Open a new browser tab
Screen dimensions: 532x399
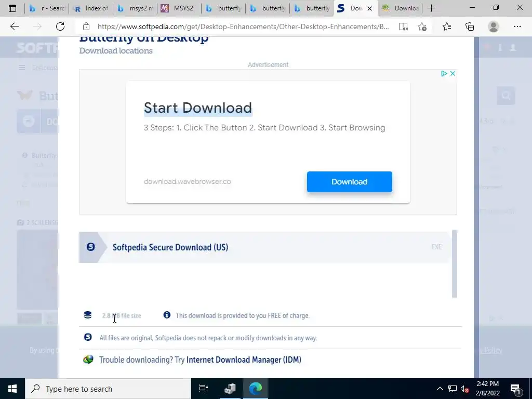coord(431,8)
